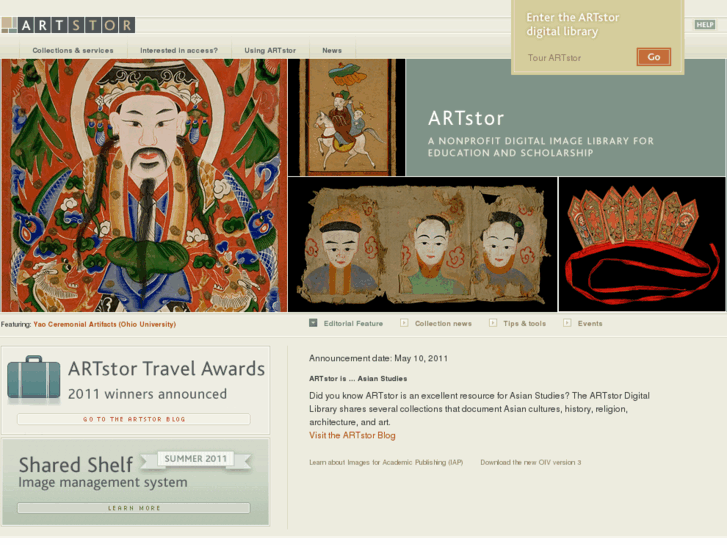Click the teal suitcase Travel Awards icon
The image size is (727, 545).
coord(33,378)
